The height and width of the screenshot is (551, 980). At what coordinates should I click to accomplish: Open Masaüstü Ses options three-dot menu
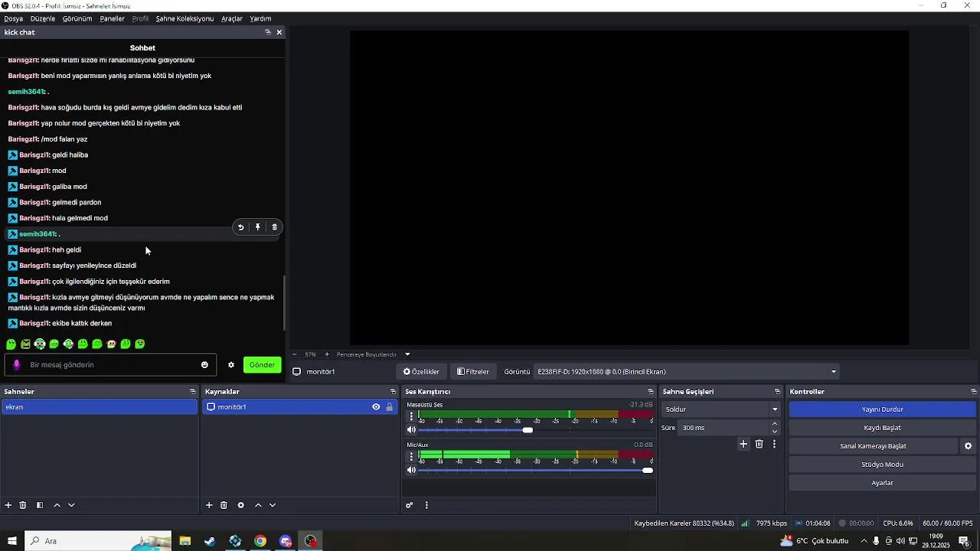412,416
